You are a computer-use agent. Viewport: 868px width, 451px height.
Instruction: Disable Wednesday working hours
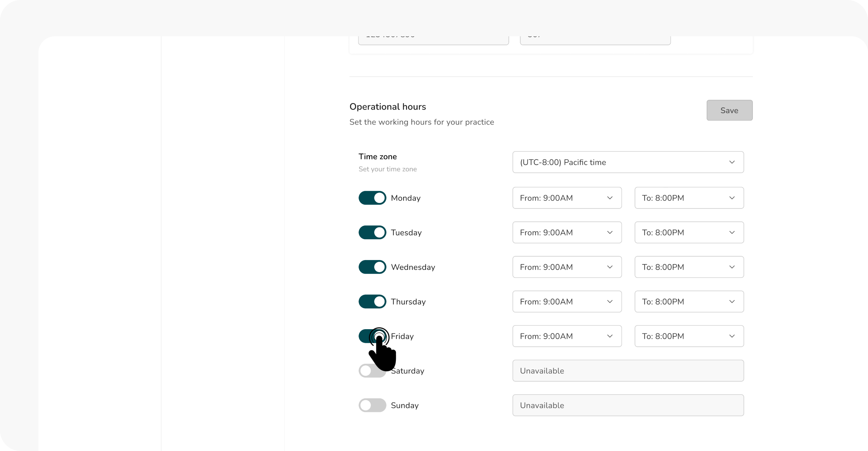(x=372, y=267)
